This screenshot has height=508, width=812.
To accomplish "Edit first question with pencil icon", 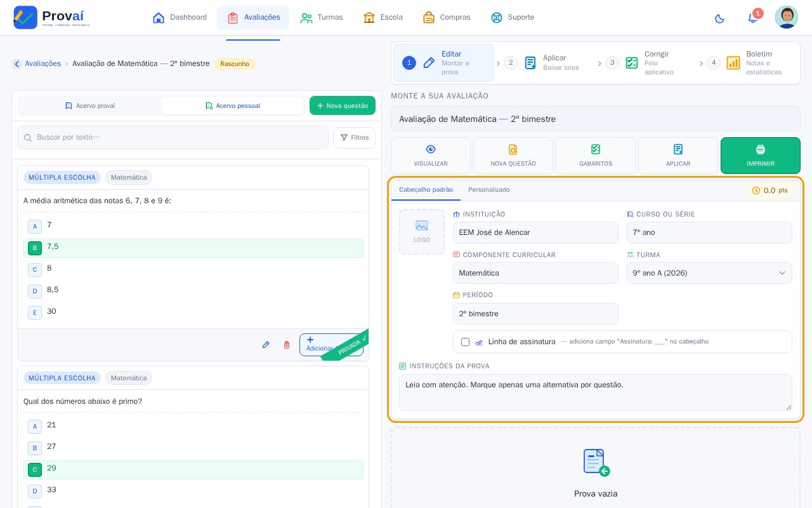I will pos(266,345).
